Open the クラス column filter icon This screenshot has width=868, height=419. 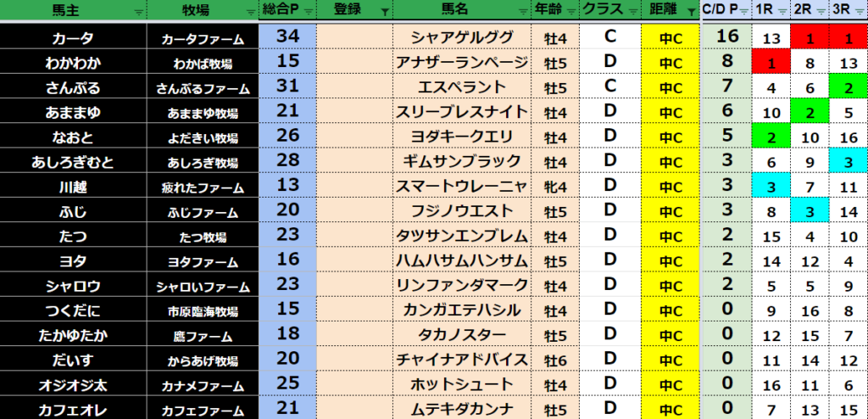coord(631,12)
